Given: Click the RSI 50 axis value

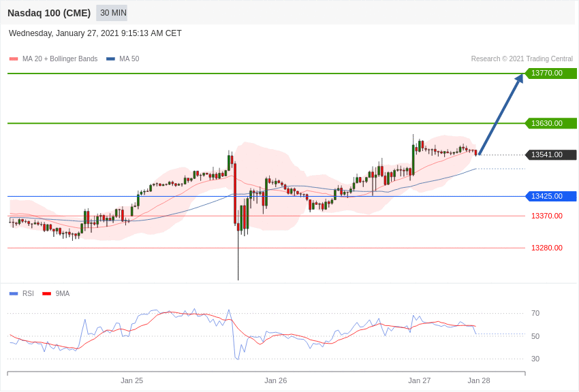Looking at the screenshot, I should tap(535, 336).
